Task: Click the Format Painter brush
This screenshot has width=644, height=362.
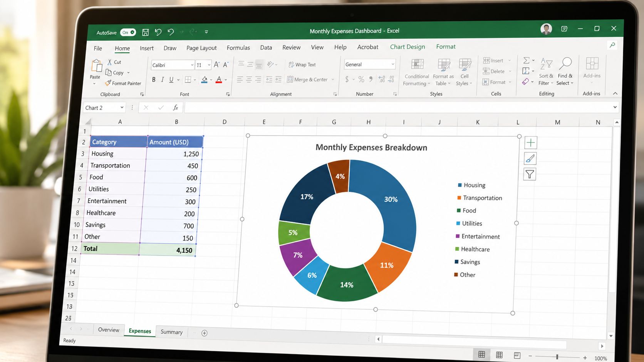Action: click(123, 83)
